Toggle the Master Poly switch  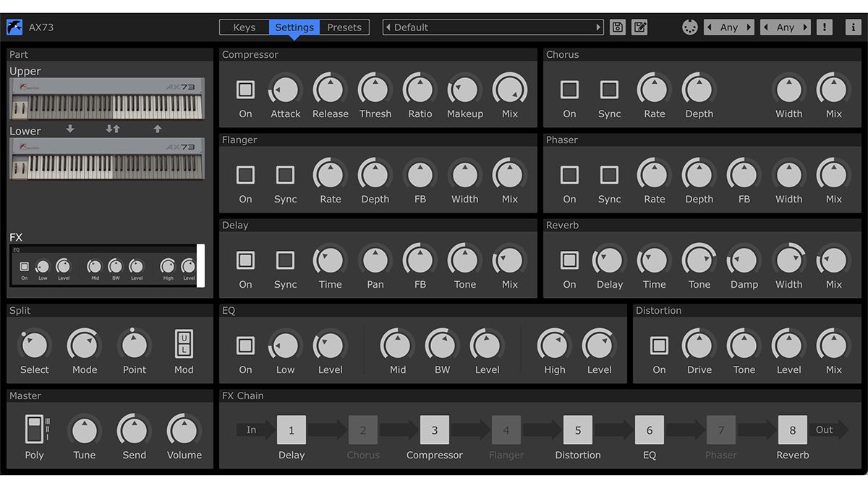[34, 429]
